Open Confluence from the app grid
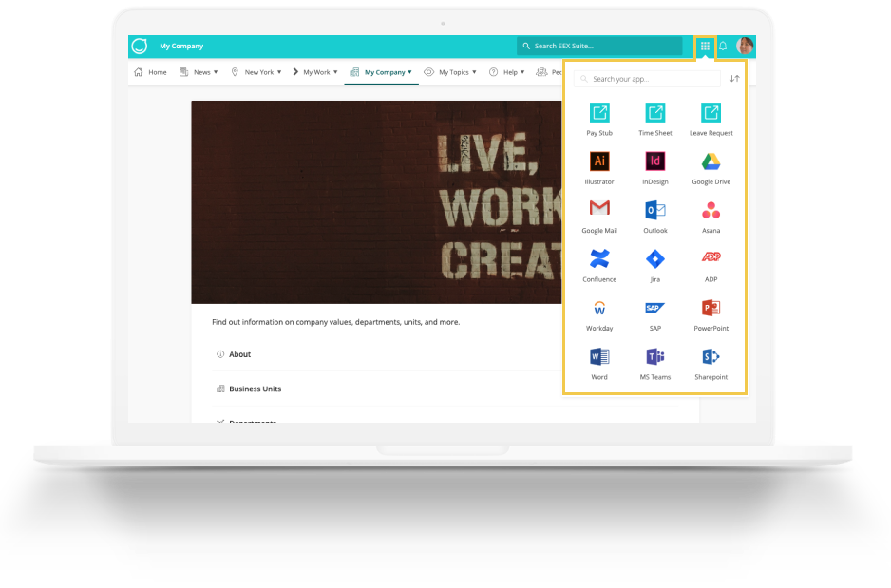The width and height of the screenshot is (891, 588). [x=599, y=259]
